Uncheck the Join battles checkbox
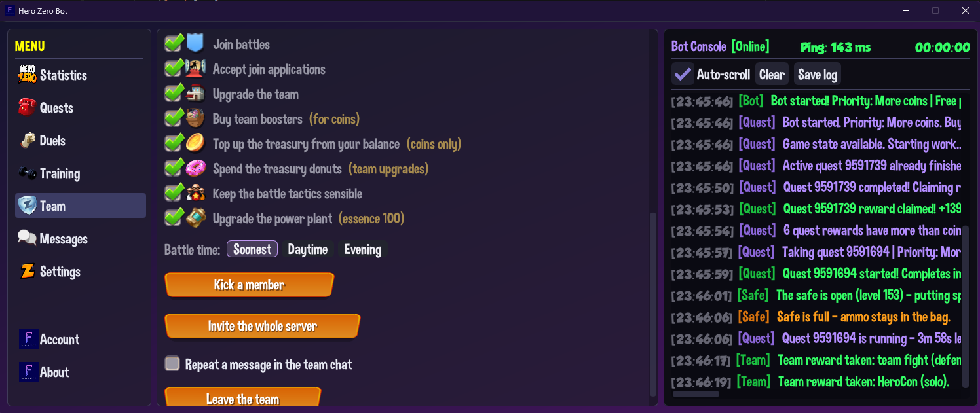 click(x=174, y=44)
